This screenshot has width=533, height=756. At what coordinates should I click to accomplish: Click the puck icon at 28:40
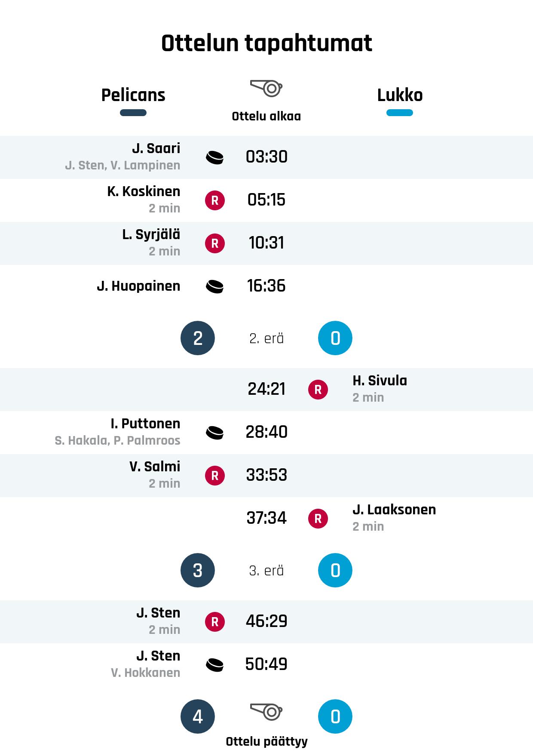pyautogui.click(x=214, y=433)
